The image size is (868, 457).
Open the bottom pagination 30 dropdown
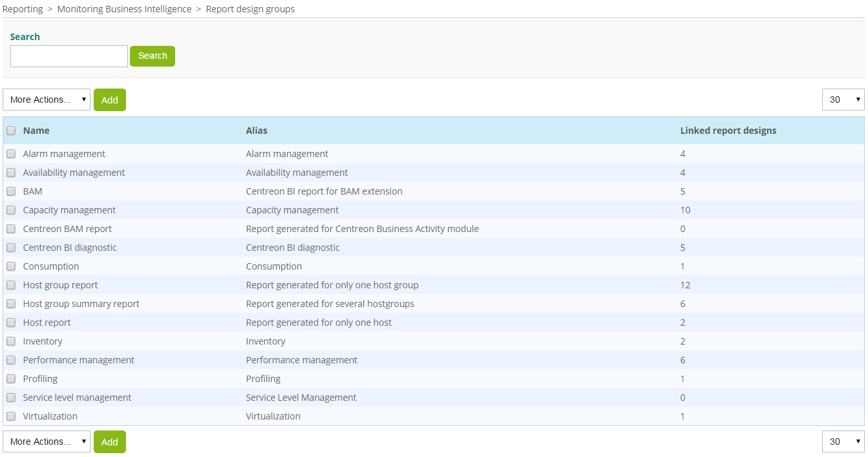pyautogui.click(x=843, y=441)
